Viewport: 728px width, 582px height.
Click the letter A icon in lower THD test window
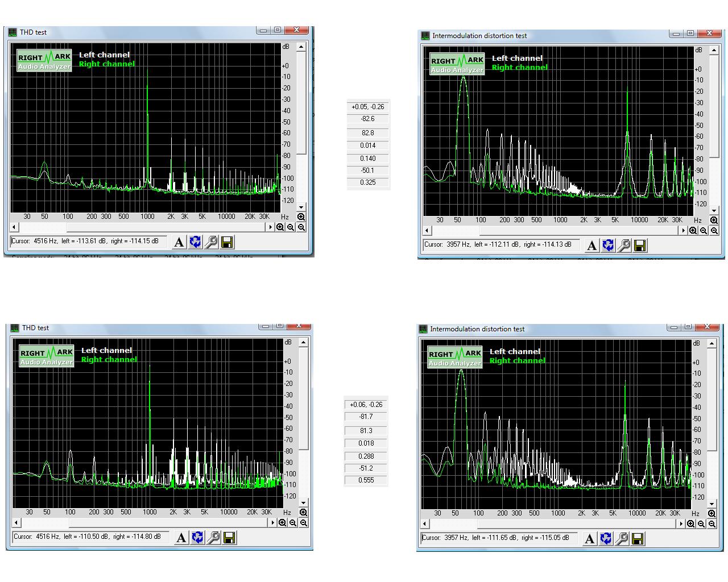(x=181, y=538)
